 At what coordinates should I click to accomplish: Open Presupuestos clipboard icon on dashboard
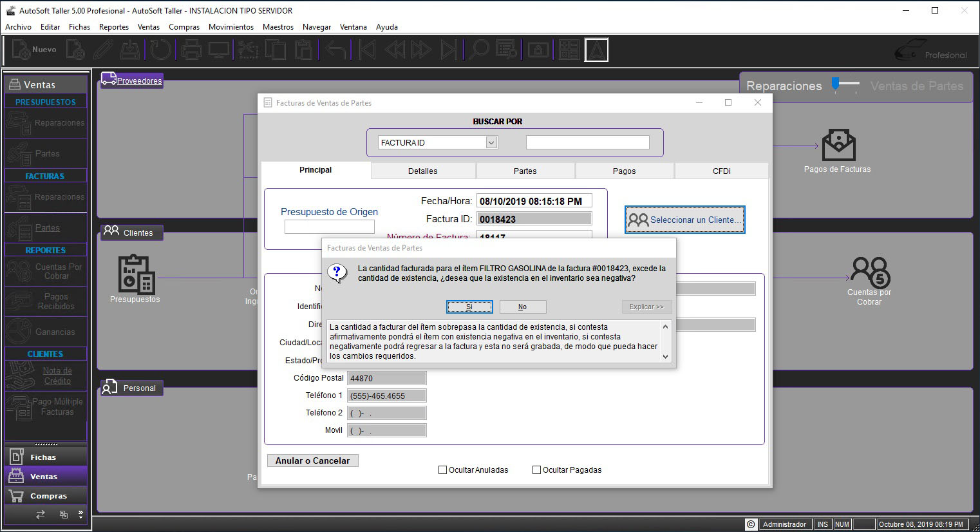tap(136, 274)
